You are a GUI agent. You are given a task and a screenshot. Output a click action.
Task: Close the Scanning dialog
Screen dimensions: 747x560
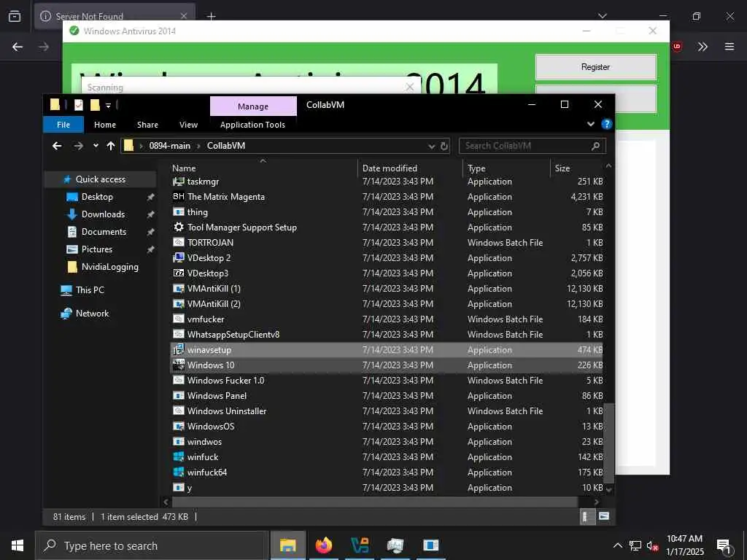(410, 87)
